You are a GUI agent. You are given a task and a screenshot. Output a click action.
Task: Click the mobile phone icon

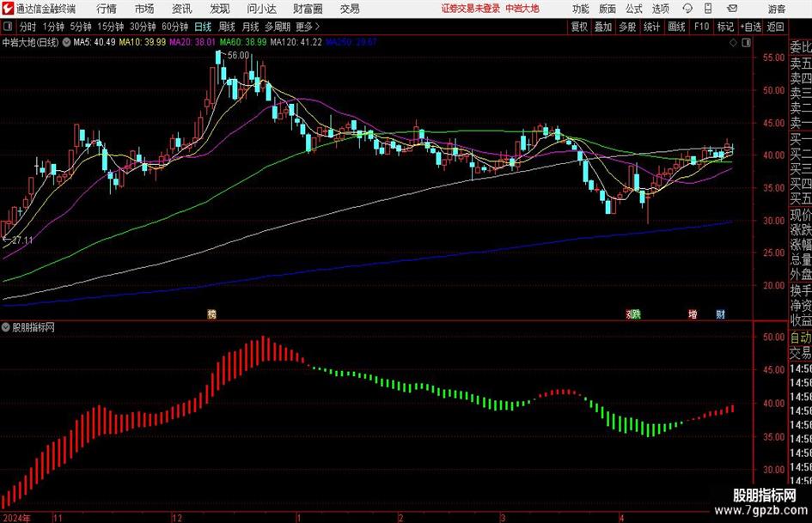(x=708, y=9)
